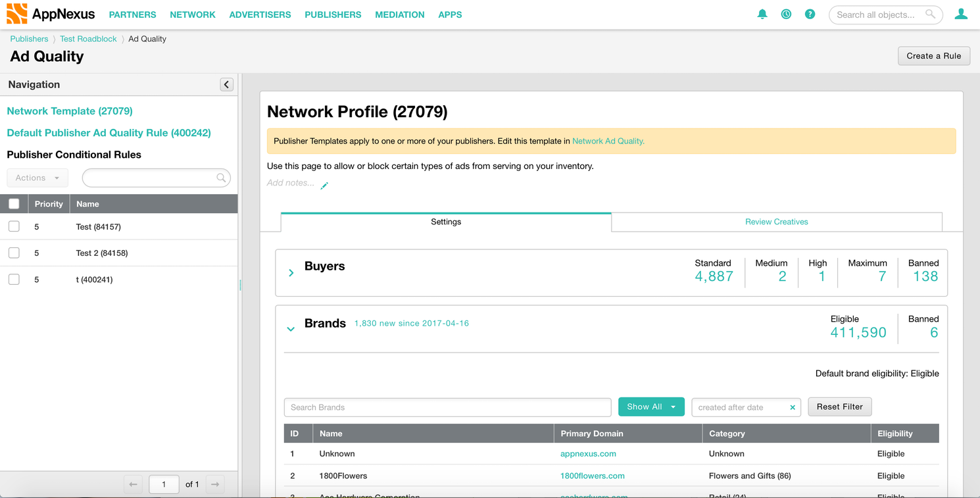Open the Advertisers menu

[260, 14]
